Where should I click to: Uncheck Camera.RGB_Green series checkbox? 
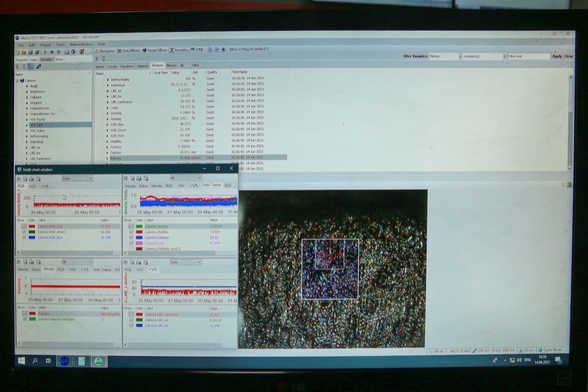(x=24, y=232)
